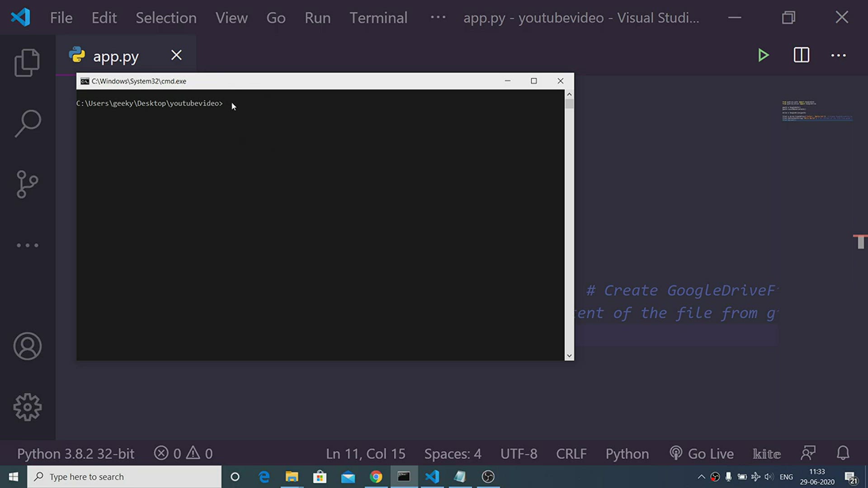The width and height of the screenshot is (868, 488).
Task: Click Python 3.8.2 32-bit interpreter selector
Action: click(75, 453)
